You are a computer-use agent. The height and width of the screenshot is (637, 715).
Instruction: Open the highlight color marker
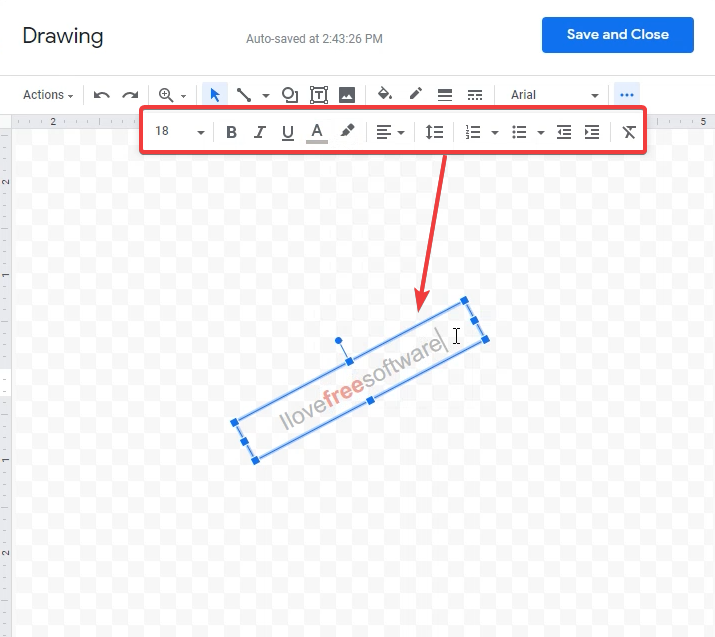point(347,131)
